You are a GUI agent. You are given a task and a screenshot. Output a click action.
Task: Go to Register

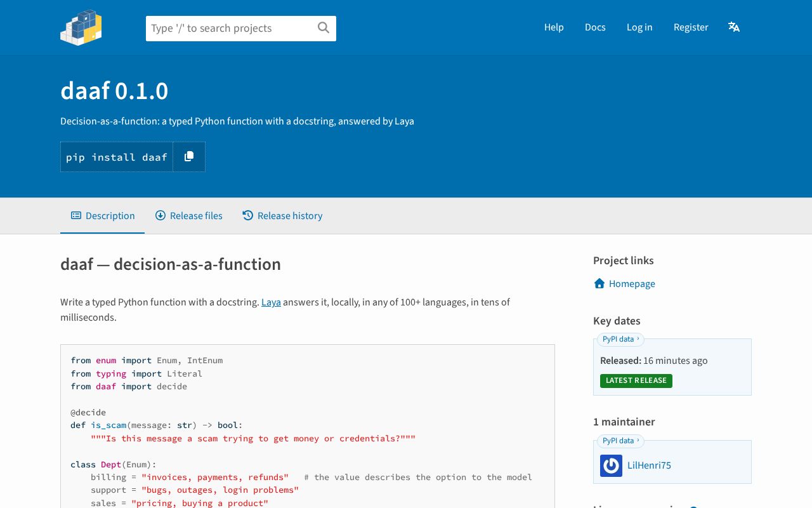click(691, 27)
